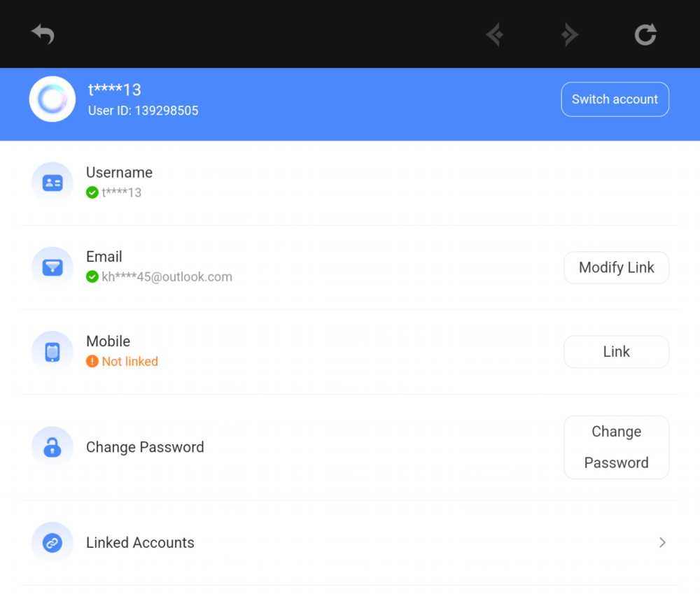
Task: Open the Linked Accounts row
Action: [x=140, y=543]
